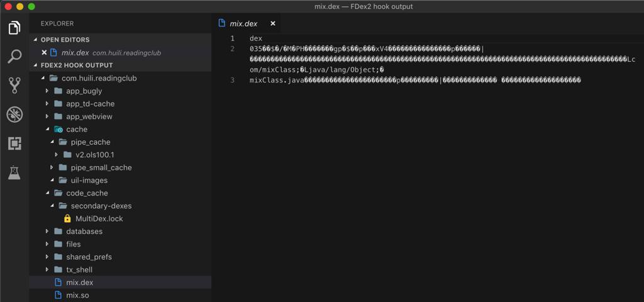This screenshot has width=644, height=302.
Task: Select the mix.dex editor tab
Action: coord(243,23)
